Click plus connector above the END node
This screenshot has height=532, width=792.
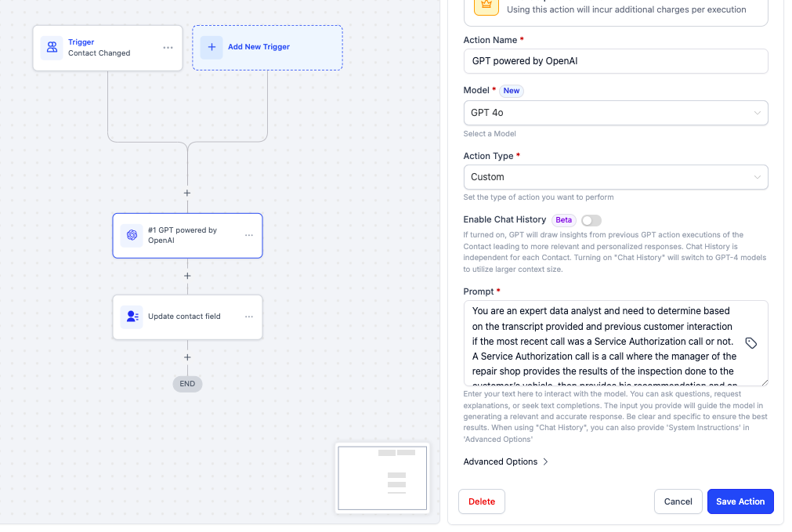[x=187, y=357]
